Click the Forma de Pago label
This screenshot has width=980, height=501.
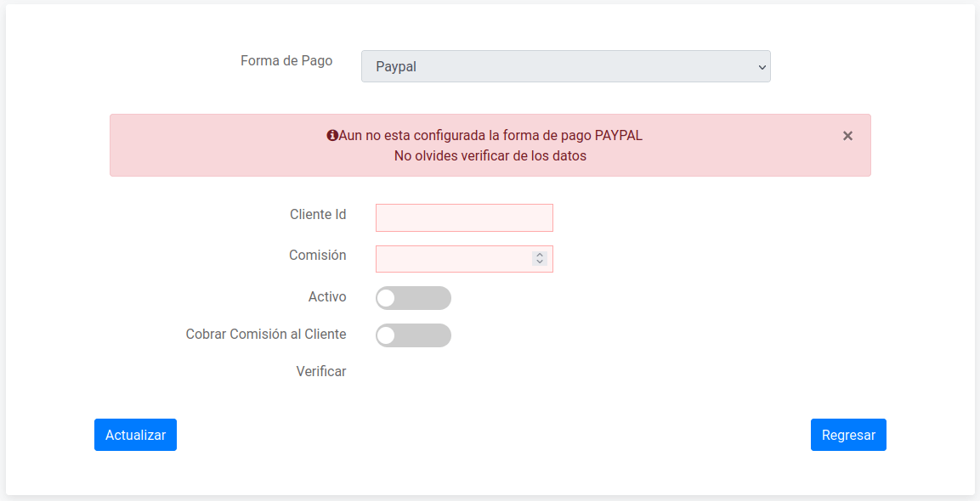coord(286,60)
